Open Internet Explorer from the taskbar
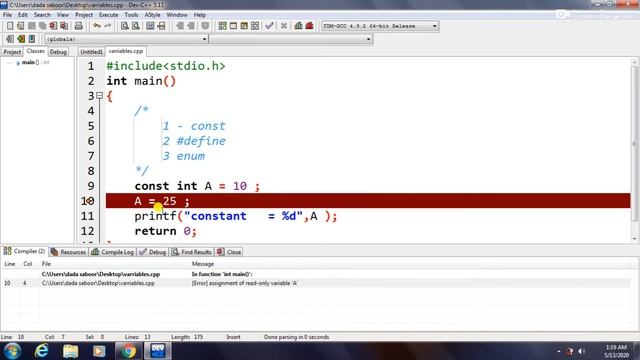 click(42, 351)
